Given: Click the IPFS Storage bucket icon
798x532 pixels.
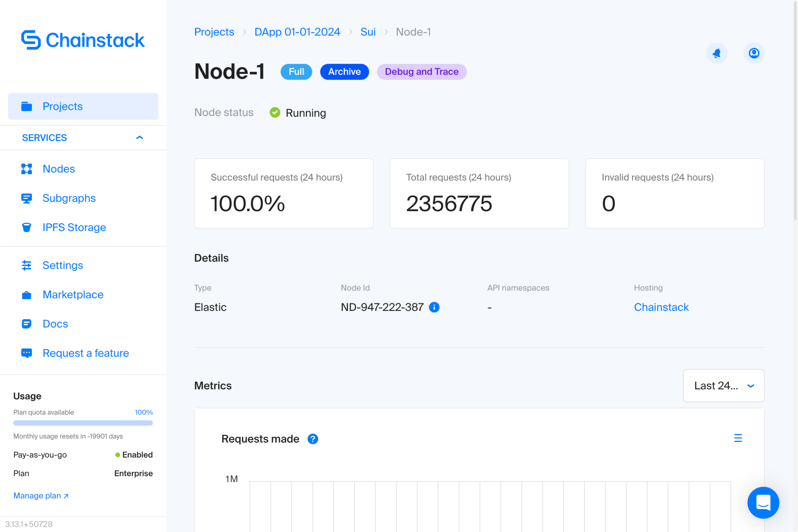Looking at the screenshot, I should pyautogui.click(x=26, y=227).
